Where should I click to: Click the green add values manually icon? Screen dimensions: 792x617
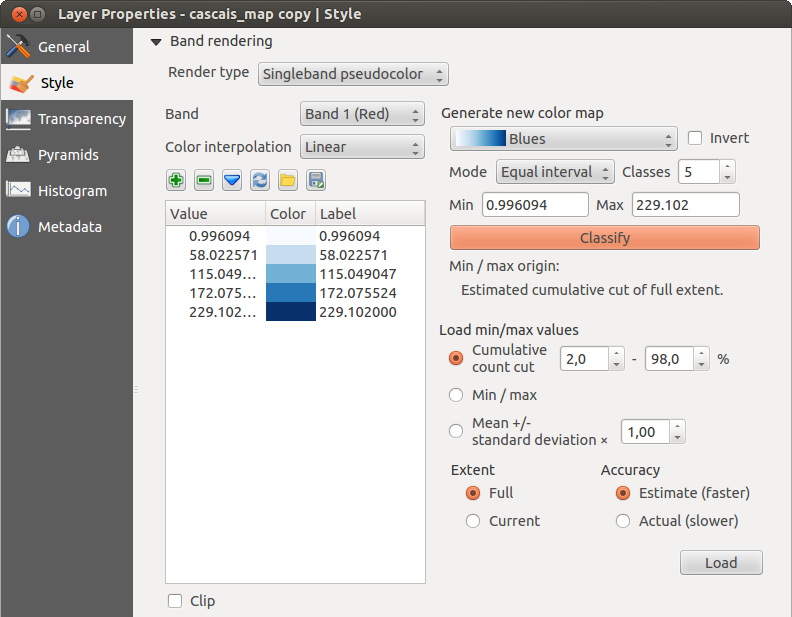point(176,180)
